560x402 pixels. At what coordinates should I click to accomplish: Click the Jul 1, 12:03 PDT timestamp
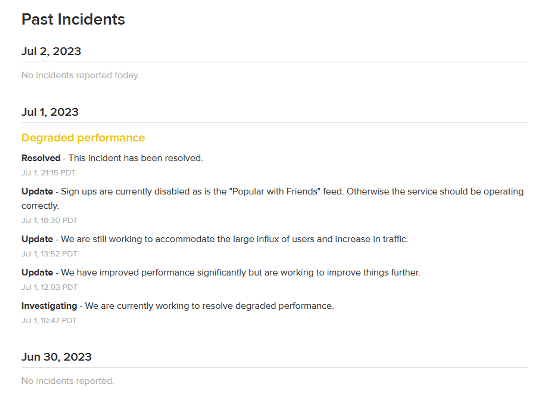click(x=49, y=287)
